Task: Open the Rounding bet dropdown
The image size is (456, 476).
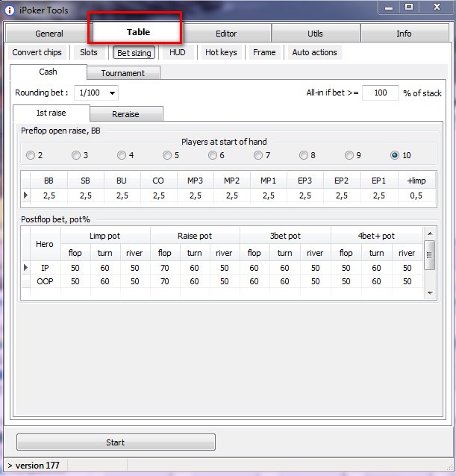Action: [x=96, y=93]
